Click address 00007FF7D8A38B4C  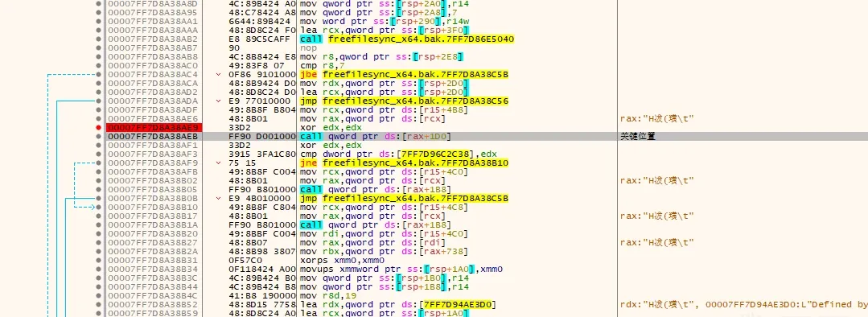pyautogui.click(x=152, y=295)
